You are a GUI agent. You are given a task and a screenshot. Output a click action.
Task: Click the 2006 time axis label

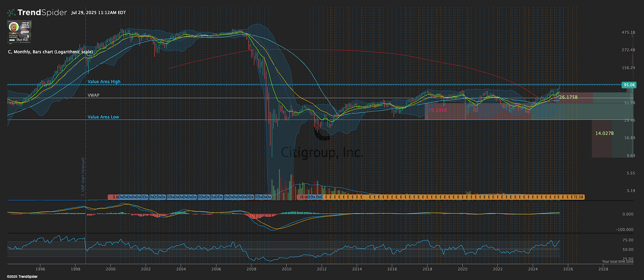[216, 269]
